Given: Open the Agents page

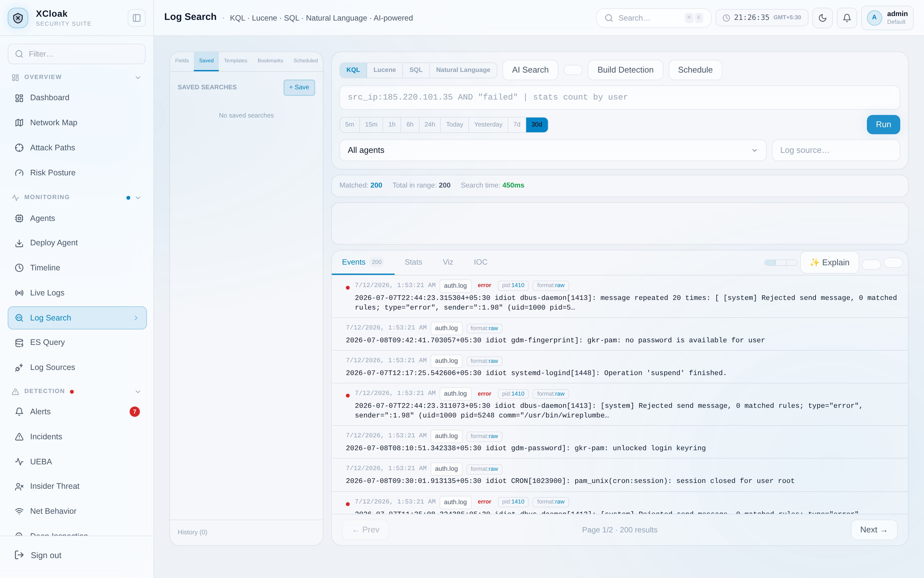Looking at the screenshot, I should (x=77, y=218).
